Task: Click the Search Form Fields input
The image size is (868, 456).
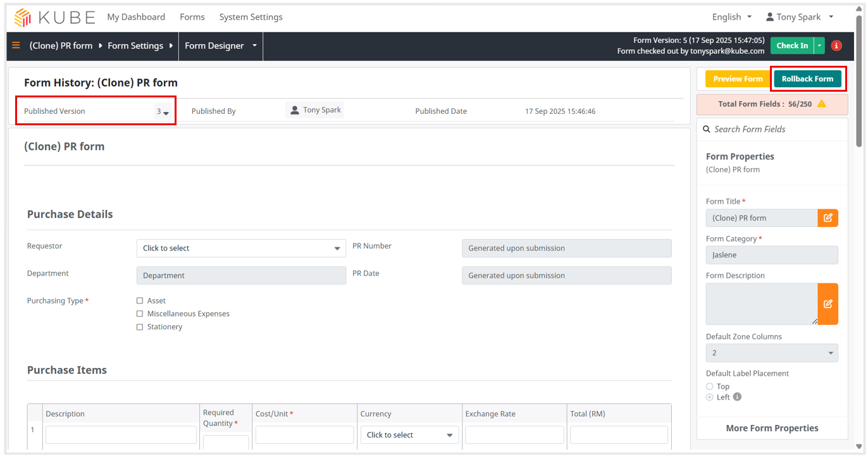Action: point(777,129)
